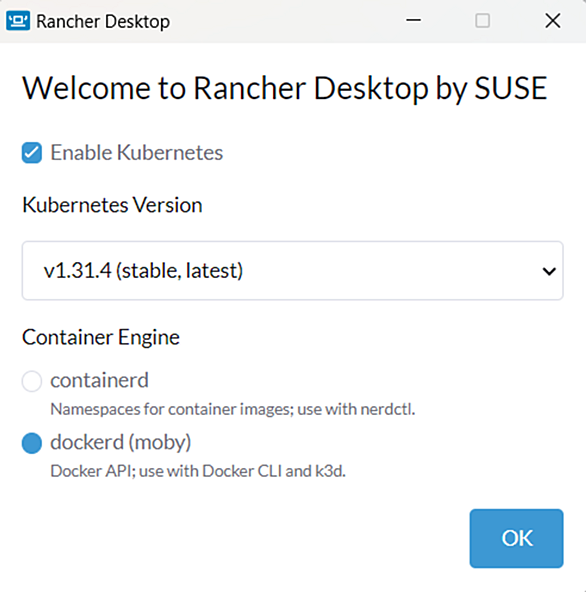Click the Rancher Desktop title bar text
The height and width of the screenshot is (592, 586).
[x=103, y=22]
